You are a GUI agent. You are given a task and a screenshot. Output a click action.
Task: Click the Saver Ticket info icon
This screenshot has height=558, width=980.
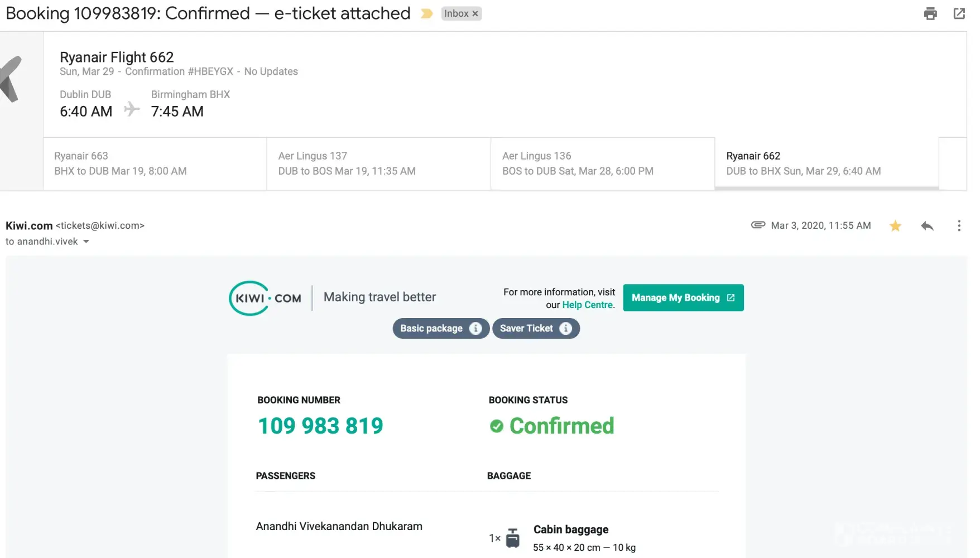pos(565,329)
